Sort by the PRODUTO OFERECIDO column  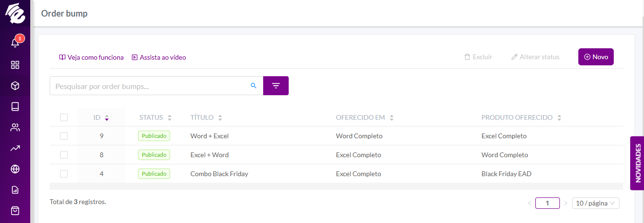tap(521, 117)
